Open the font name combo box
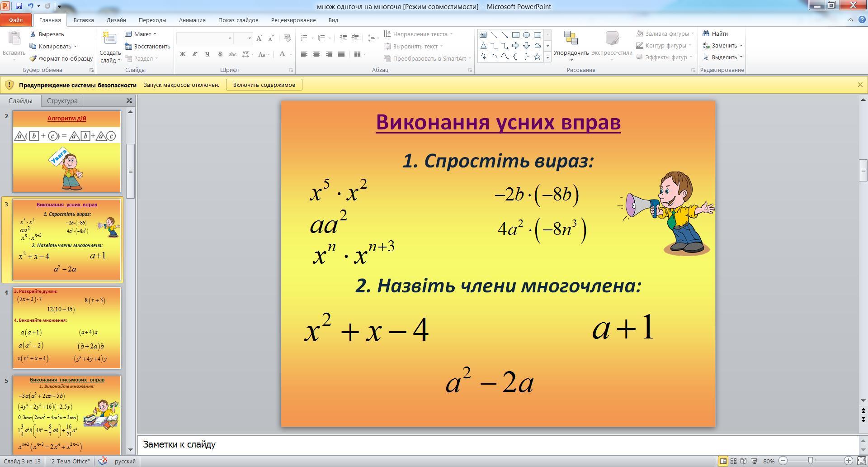868x467 pixels. coord(205,38)
